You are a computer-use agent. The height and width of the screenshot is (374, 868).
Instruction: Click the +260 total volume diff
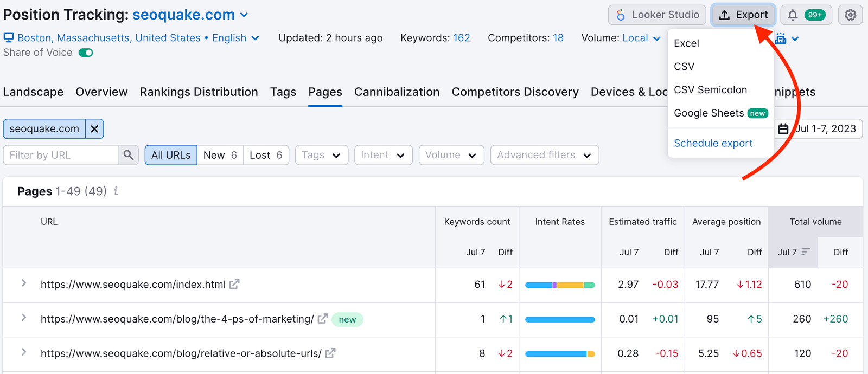835,319
